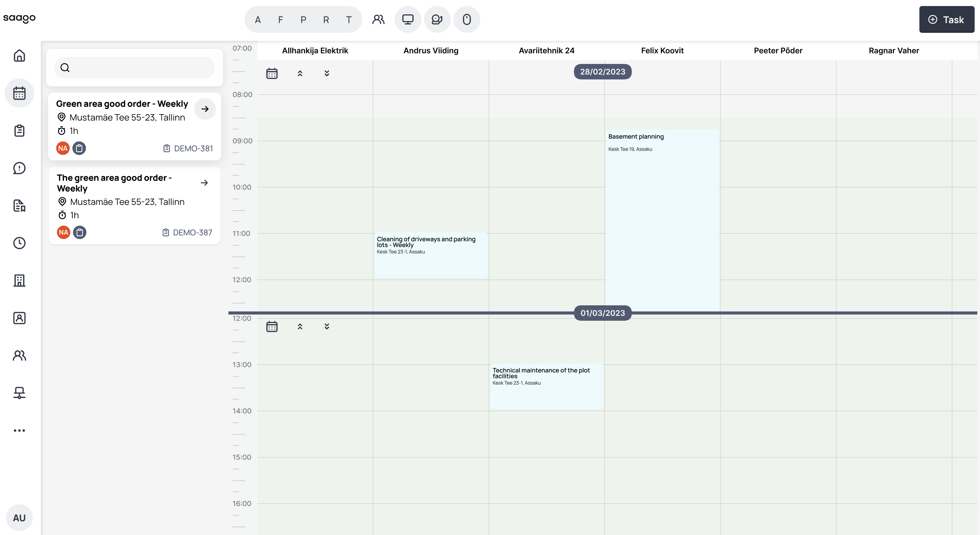The height and width of the screenshot is (535, 980).
Task: Open the calendar date picker under 28/02/2023
Action: (272, 73)
